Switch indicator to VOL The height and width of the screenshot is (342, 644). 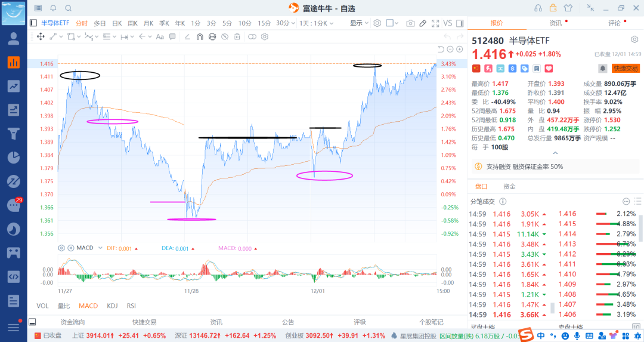coord(42,306)
